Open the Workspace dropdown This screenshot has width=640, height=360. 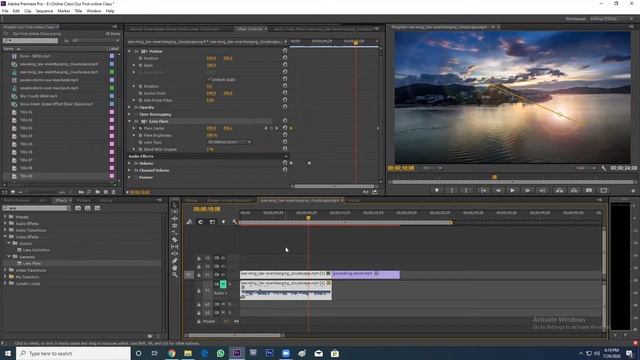pos(611,19)
